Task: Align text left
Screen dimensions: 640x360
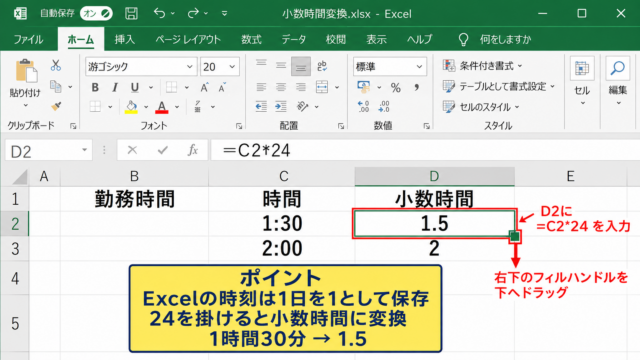Action: 261,87
